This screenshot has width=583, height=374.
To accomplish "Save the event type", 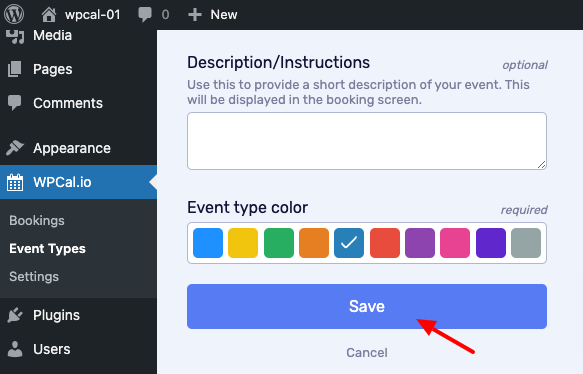I will [367, 306].
